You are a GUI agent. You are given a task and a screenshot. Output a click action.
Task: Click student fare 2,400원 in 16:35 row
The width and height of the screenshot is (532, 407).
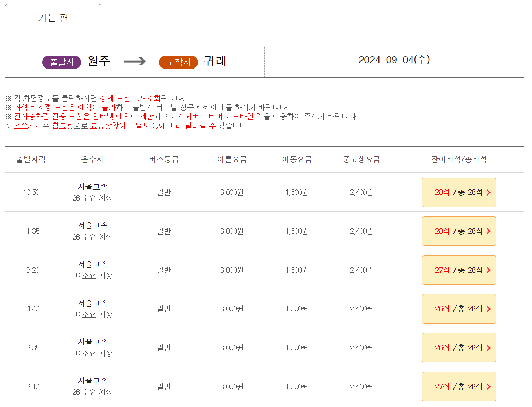(362, 348)
